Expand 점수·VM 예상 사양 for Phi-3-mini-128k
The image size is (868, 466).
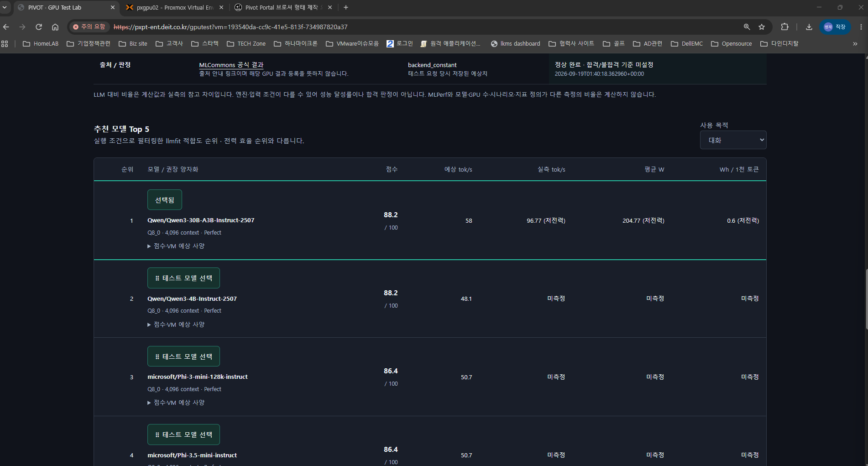pos(176,403)
